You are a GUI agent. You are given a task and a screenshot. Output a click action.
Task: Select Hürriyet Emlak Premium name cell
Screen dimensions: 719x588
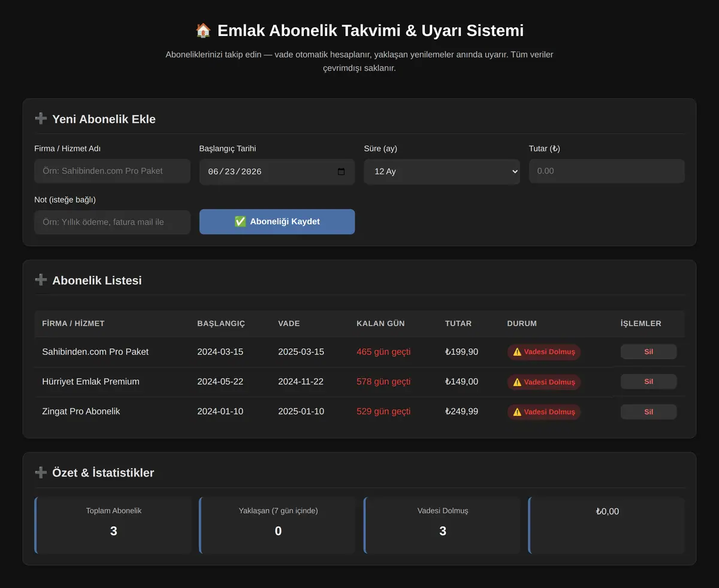click(90, 382)
